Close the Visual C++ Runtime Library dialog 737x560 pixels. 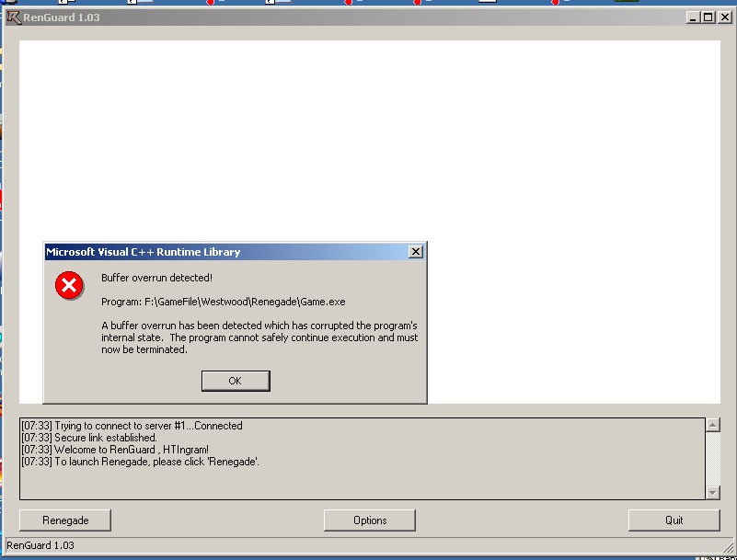click(415, 252)
